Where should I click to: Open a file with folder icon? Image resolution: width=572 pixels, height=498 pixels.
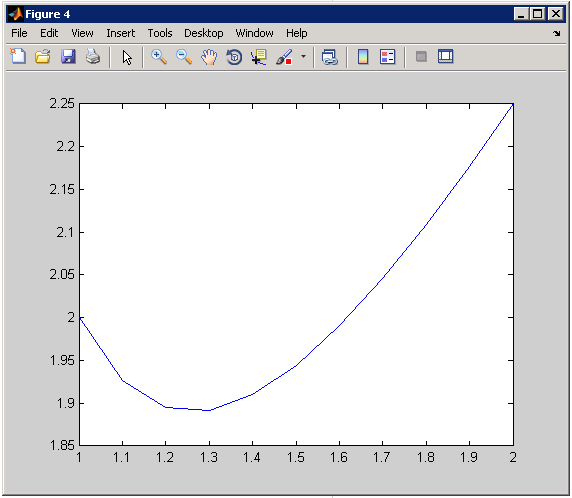point(43,57)
